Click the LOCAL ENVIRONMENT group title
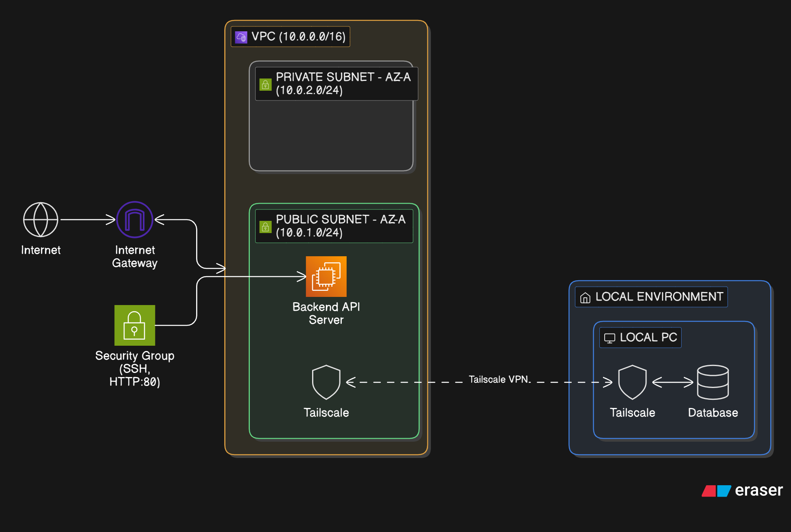Screen dimensions: 791x532 (x=659, y=297)
